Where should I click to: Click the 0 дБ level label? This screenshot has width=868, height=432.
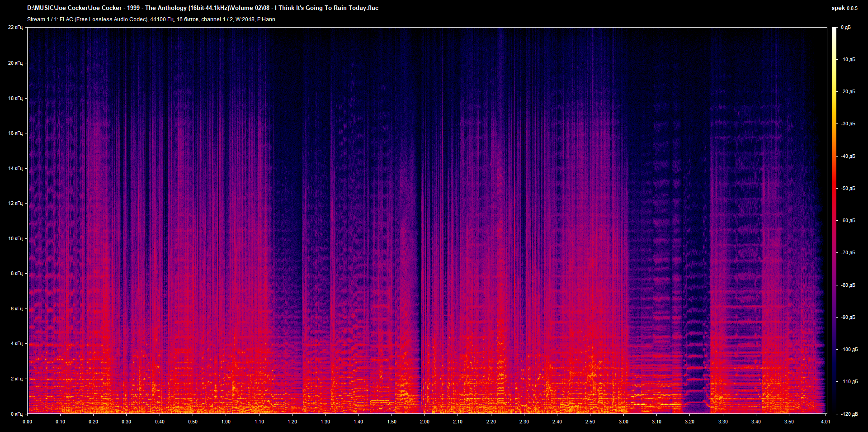tap(845, 28)
